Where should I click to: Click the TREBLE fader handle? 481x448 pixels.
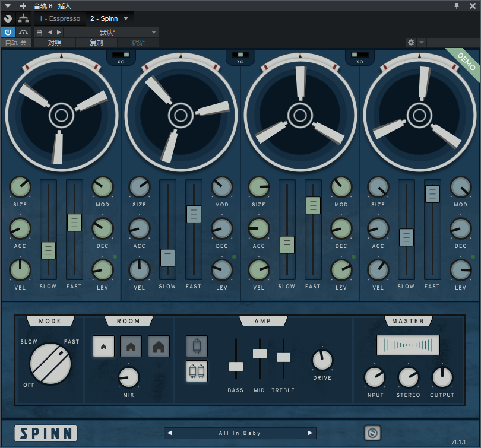tap(283, 357)
